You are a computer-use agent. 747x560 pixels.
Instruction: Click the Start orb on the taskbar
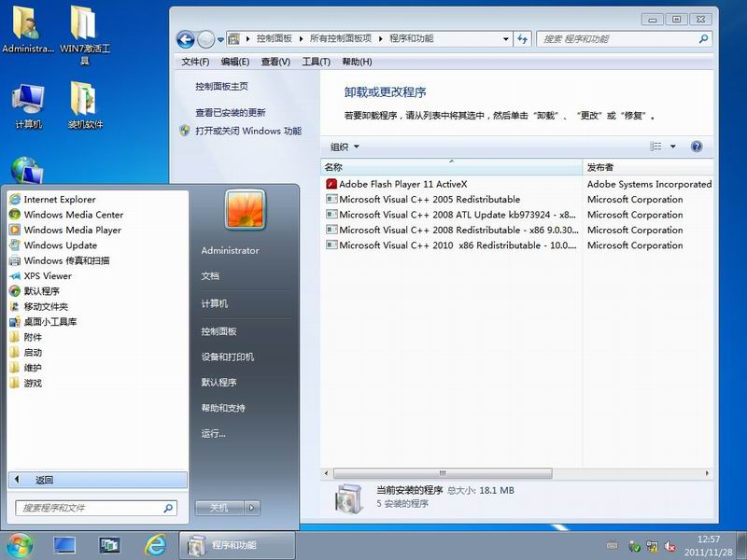(x=19, y=545)
